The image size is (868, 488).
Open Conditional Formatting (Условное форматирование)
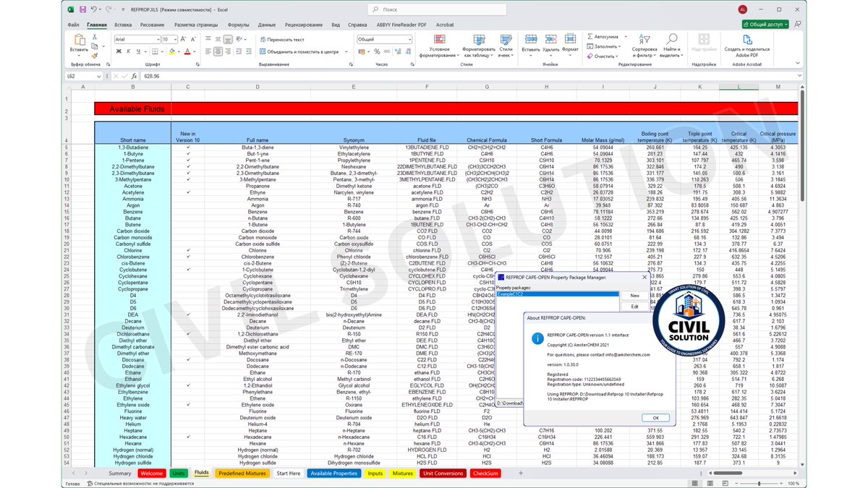(438, 44)
